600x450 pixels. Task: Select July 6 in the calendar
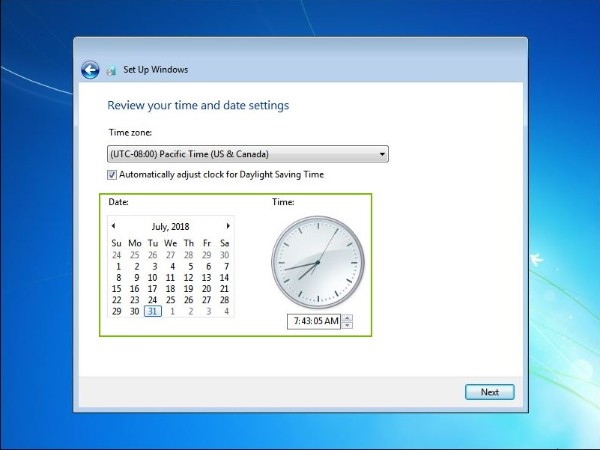(209, 266)
